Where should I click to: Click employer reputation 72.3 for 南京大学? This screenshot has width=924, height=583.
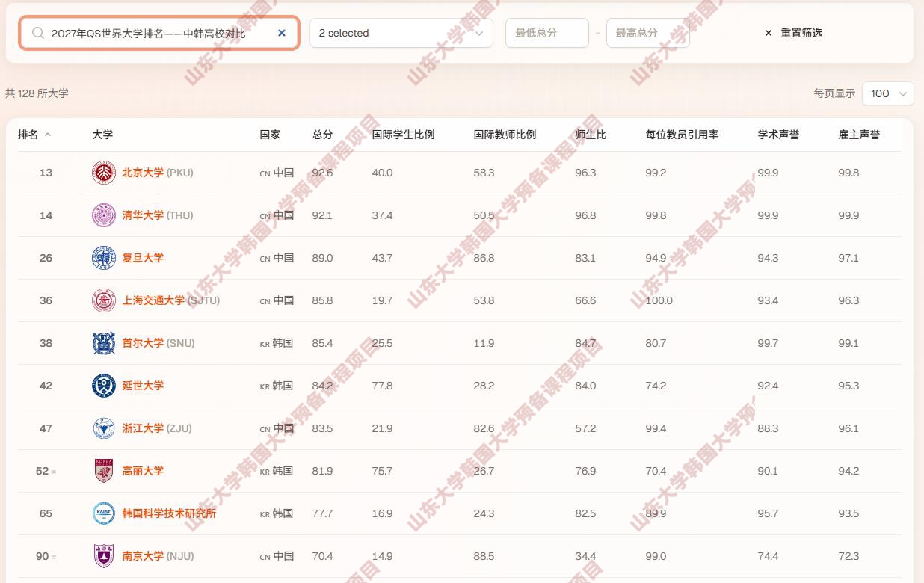pyautogui.click(x=848, y=556)
